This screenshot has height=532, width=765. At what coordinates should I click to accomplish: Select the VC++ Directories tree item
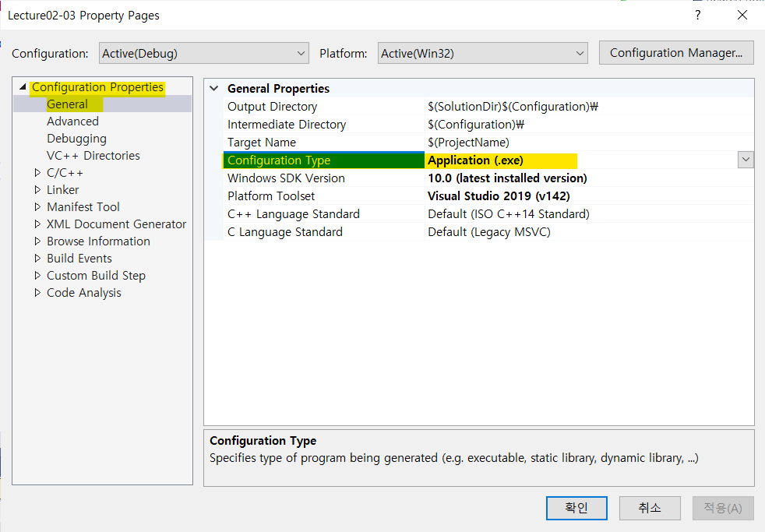(93, 156)
